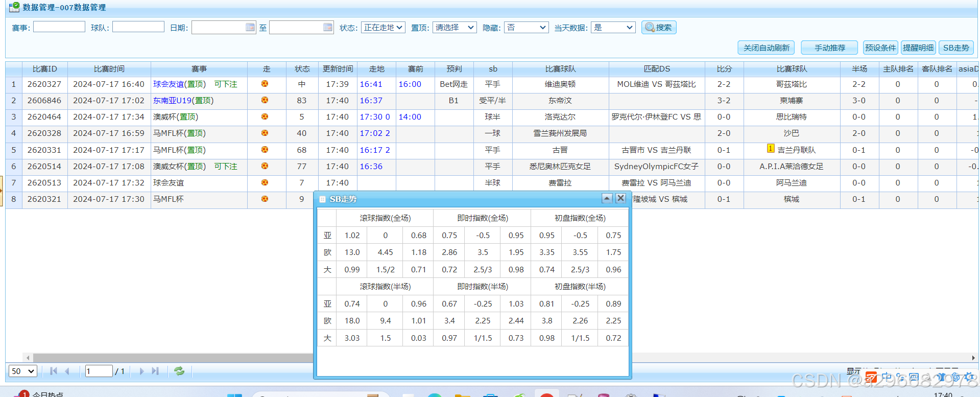Open the 隐藏 dropdown showing 否
The height and width of the screenshot is (397, 980).
pos(526,28)
